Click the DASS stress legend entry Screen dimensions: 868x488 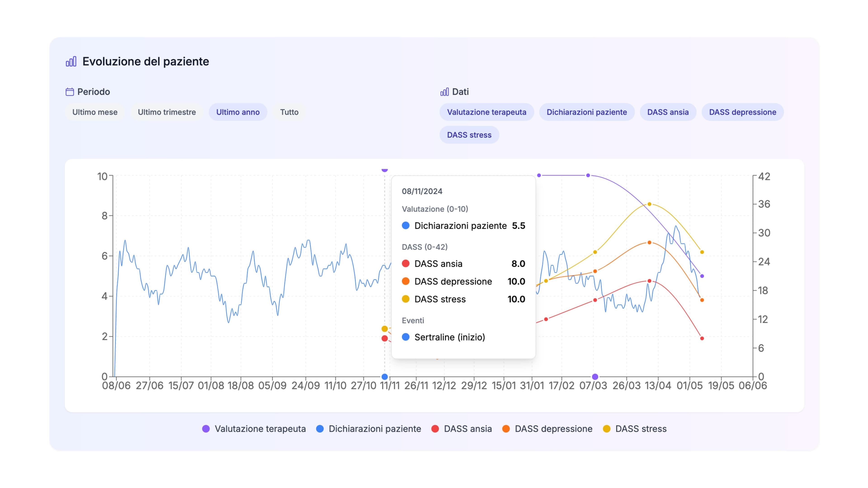tap(635, 429)
